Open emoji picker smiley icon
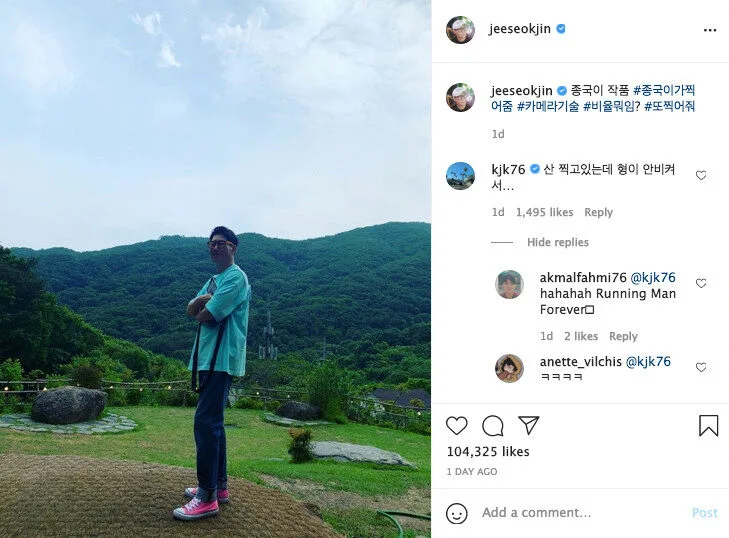 tap(457, 513)
